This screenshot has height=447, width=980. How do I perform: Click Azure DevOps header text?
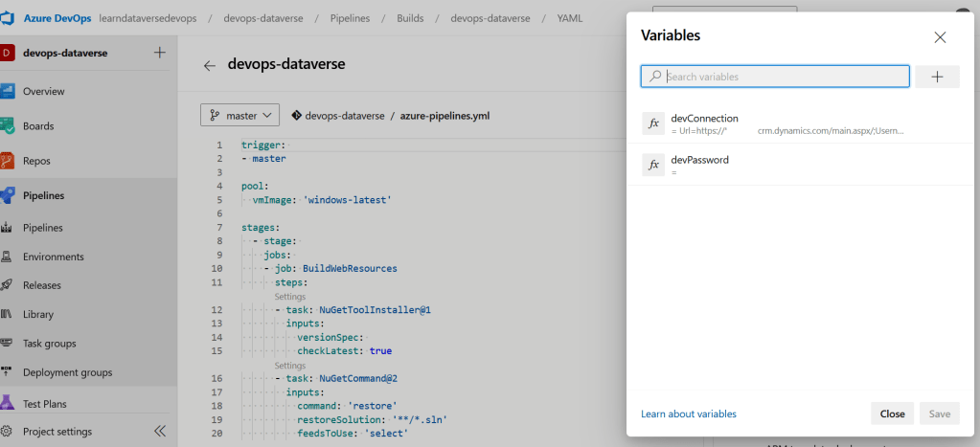coord(59,18)
